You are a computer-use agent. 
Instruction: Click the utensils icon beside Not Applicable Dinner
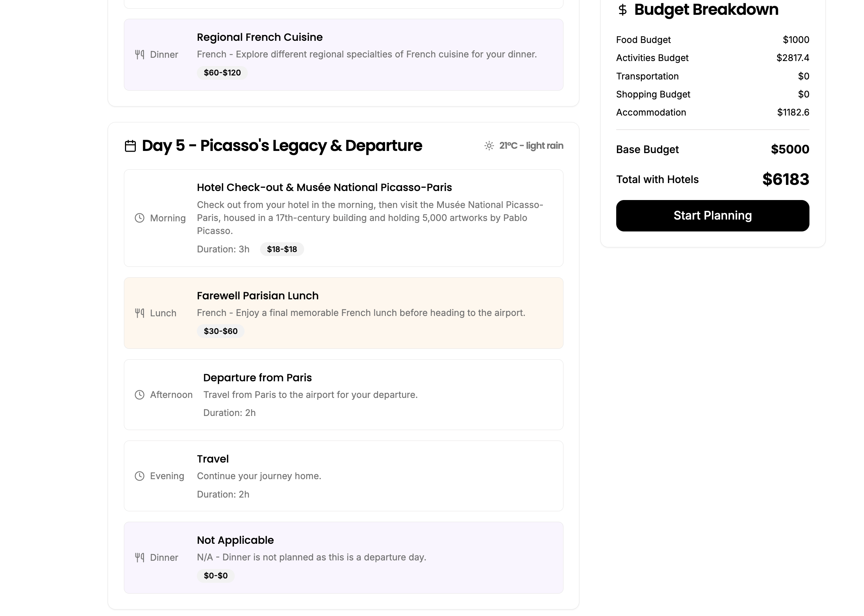140,557
